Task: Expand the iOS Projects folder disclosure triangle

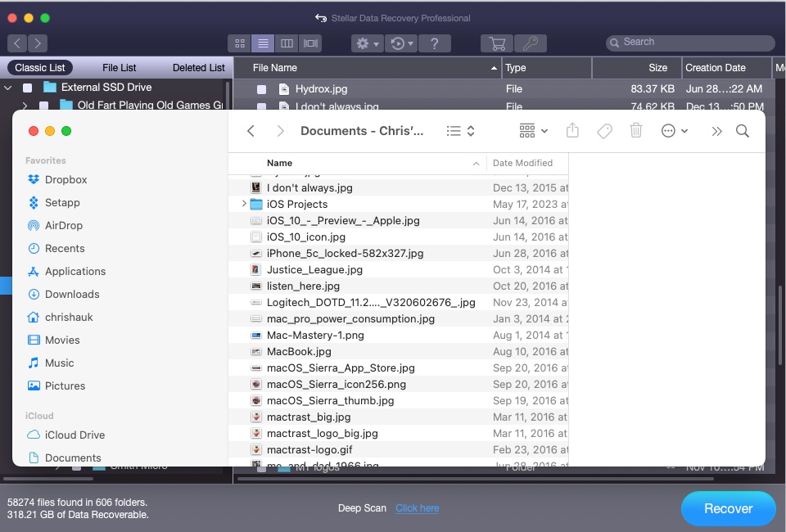Action: 243,204
